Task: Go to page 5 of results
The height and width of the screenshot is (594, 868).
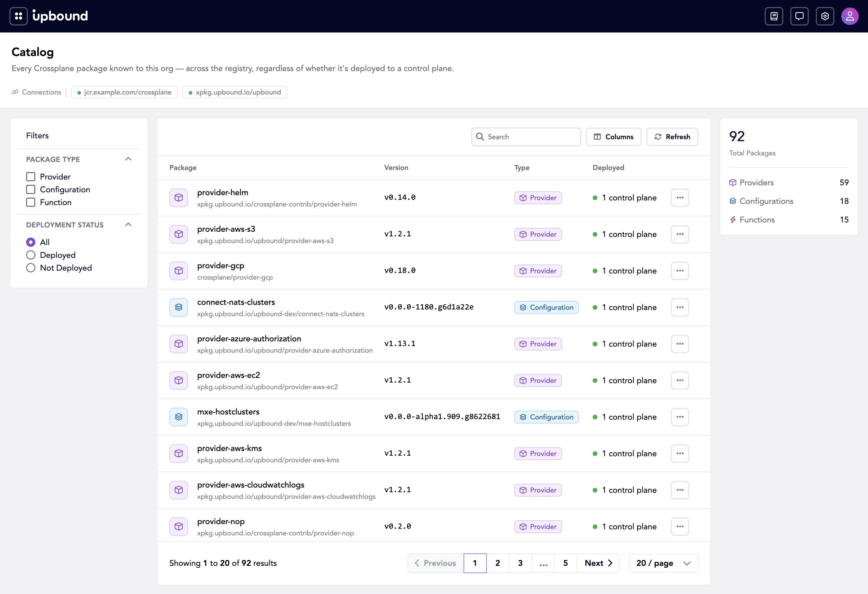Action: (565, 563)
